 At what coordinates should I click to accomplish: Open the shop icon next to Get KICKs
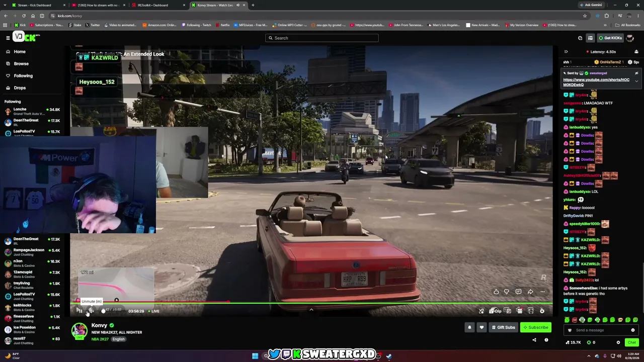(590, 38)
